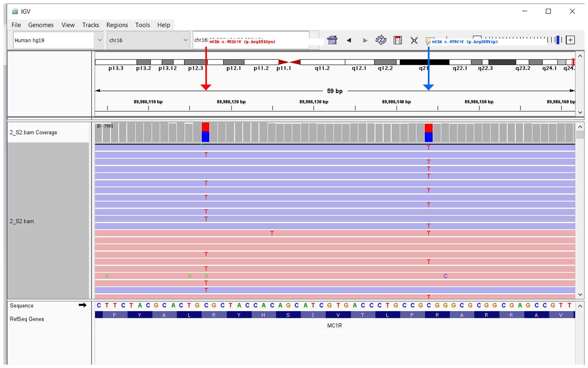Click the define region of interest icon

398,40
